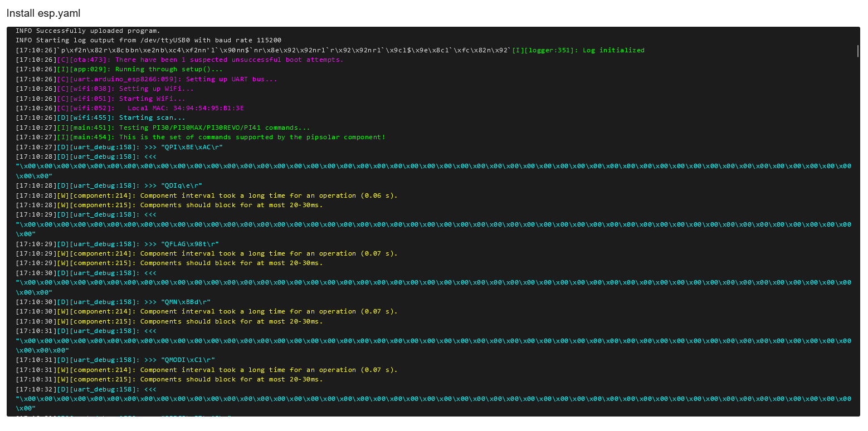Click the 17:10:28 uart_debug "<<<" response line
This screenshot has height=431, width=868.
86,156
